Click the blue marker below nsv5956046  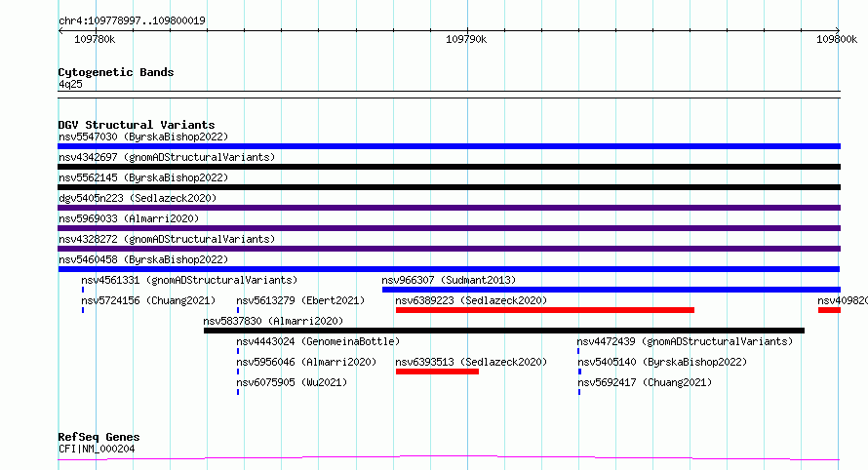(238, 372)
